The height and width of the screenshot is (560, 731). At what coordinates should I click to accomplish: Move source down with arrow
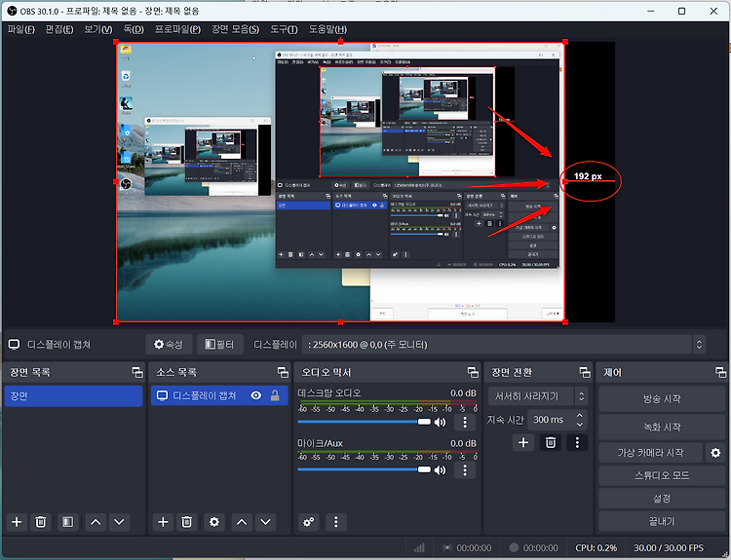pyautogui.click(x=265, y=522)
